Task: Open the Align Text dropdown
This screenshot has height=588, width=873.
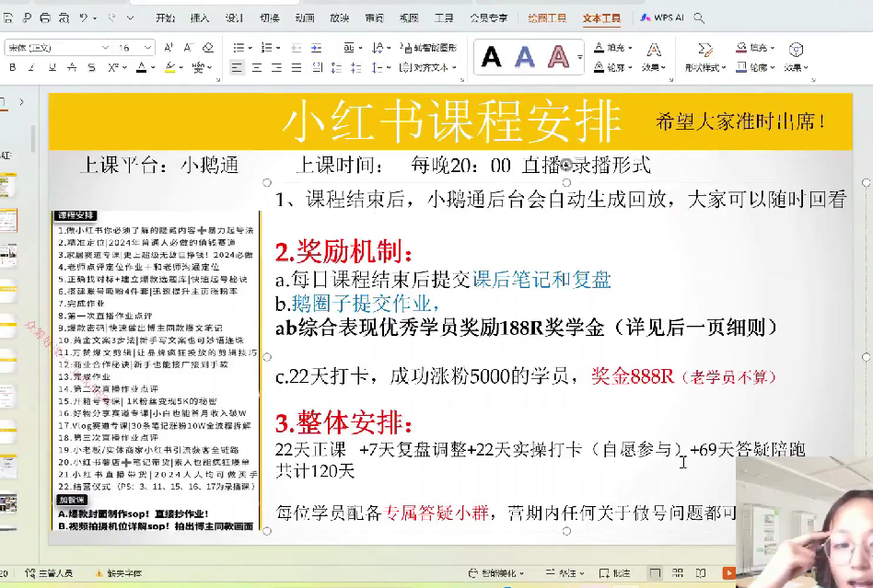Action: (x=428, y=68)
